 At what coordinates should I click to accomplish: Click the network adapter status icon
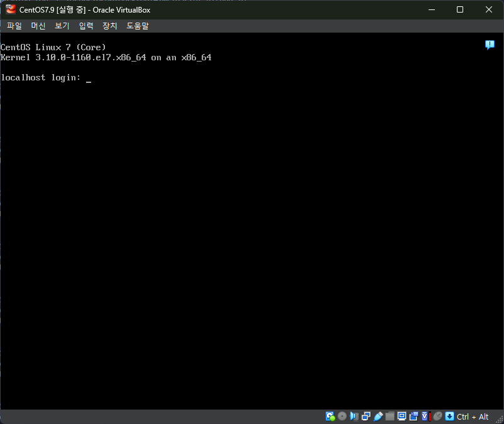[366, 416]
